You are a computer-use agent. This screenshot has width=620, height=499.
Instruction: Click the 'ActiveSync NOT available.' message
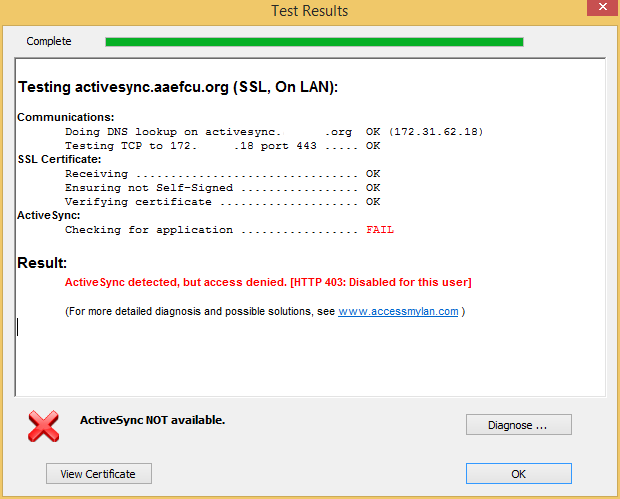152,420
